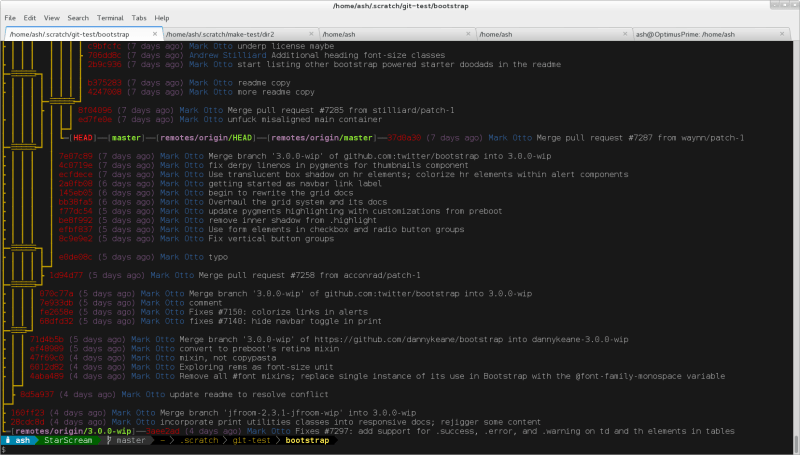Click commit hash efbf837

(76, 230)
